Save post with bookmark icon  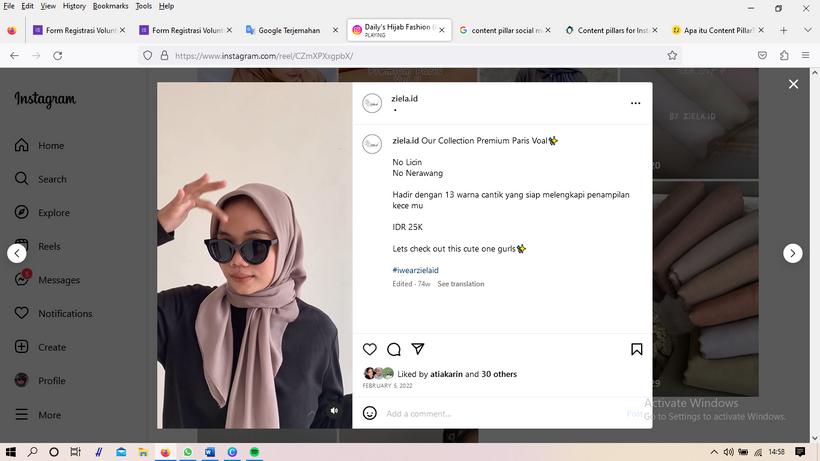click(x=636, y=349)
